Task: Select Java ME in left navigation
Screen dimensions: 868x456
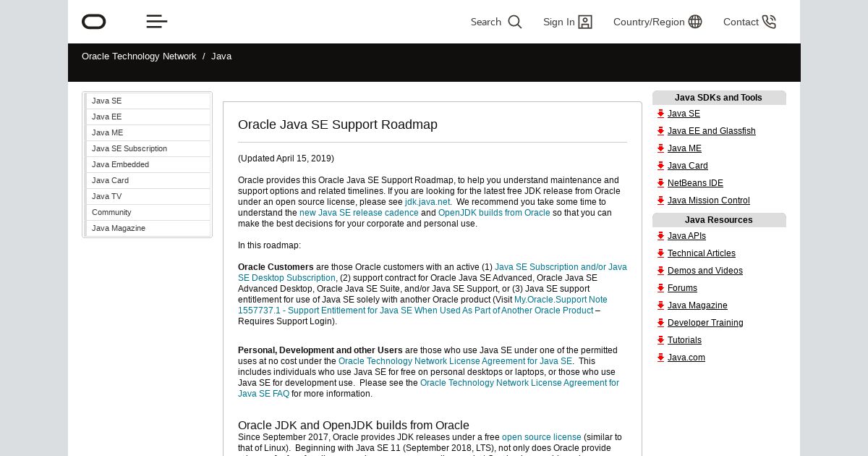Action: pyautogui.click(x=148, y=132)
